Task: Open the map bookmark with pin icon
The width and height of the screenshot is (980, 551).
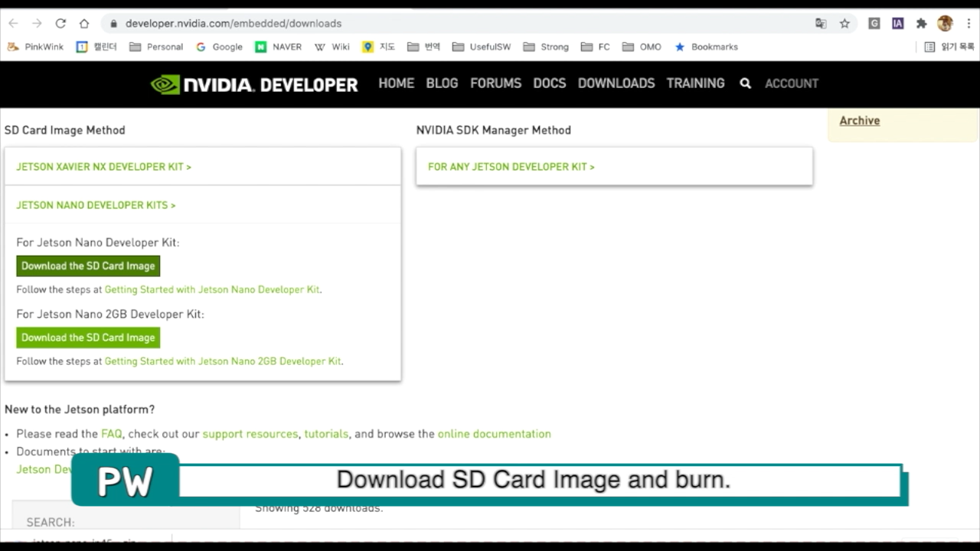Action: coord(378,47)
